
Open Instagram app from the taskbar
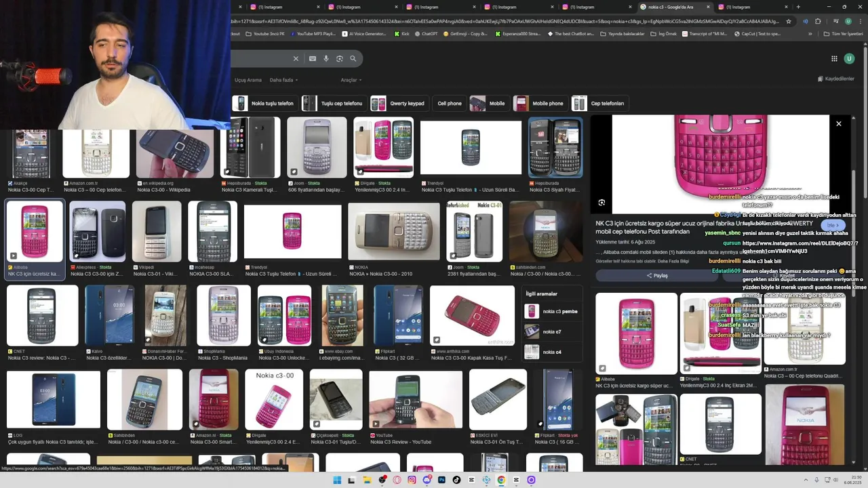pyautogui.click(x=412, y=480)
